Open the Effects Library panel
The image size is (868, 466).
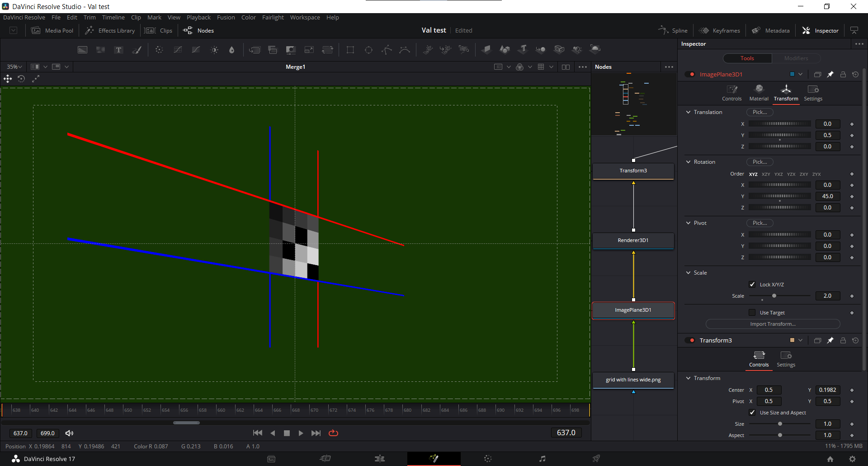click(x=110, y=31)
